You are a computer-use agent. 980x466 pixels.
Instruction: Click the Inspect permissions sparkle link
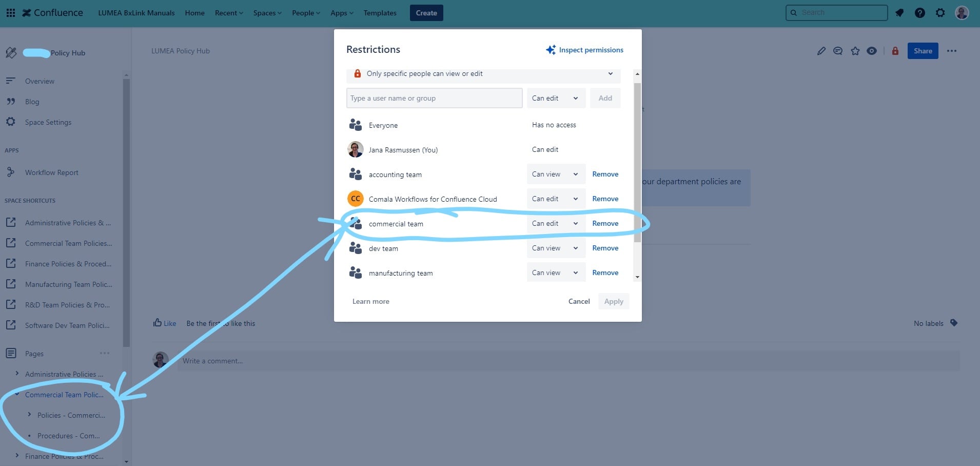coord(585,50)
